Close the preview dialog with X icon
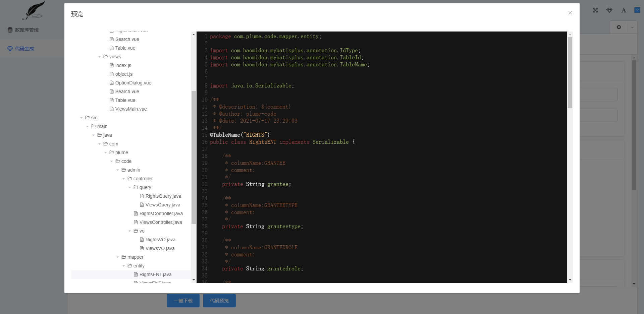The height and width of the screenshot is (314, 644). pos(570,13)
